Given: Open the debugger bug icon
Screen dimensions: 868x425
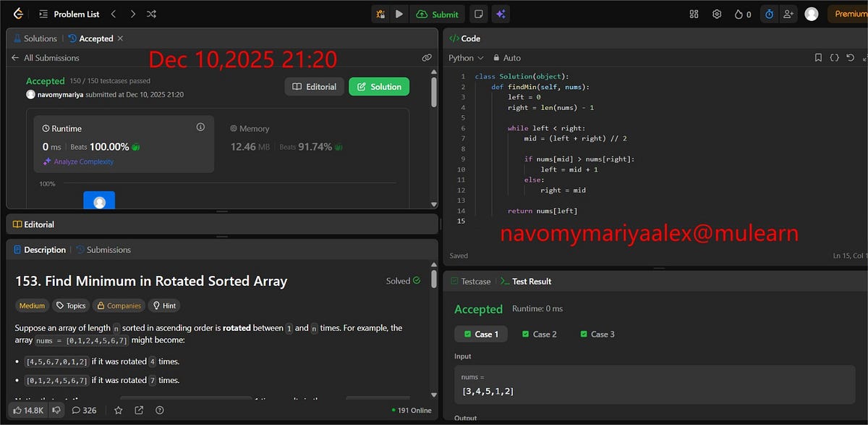Looking at the screenshot, I should tap(381, 14).
